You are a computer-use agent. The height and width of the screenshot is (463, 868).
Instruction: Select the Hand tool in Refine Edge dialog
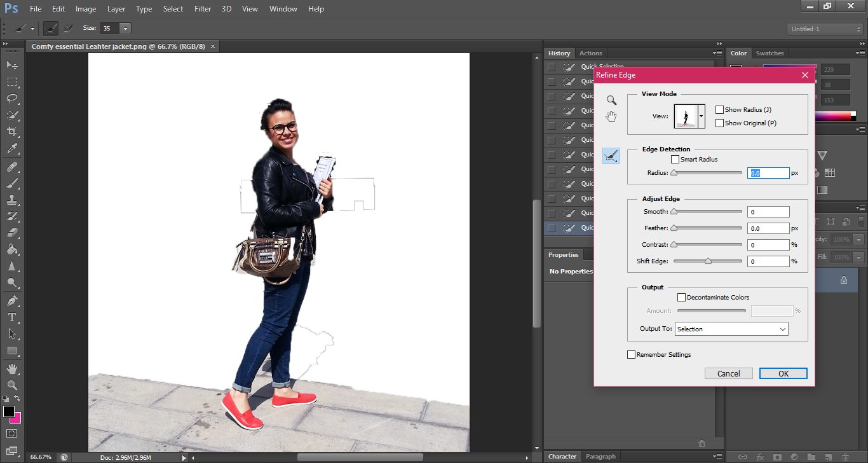click(x=611, y=116)
